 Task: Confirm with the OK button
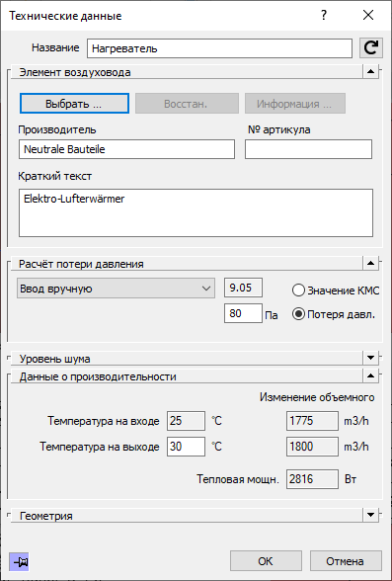tap(266, 561)
